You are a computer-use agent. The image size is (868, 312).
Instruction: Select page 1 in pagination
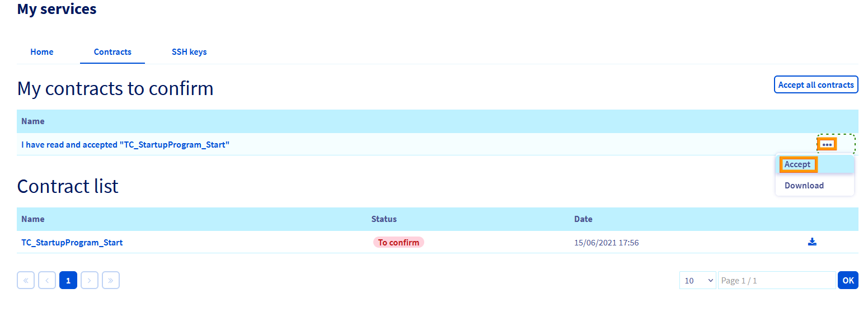68,281
